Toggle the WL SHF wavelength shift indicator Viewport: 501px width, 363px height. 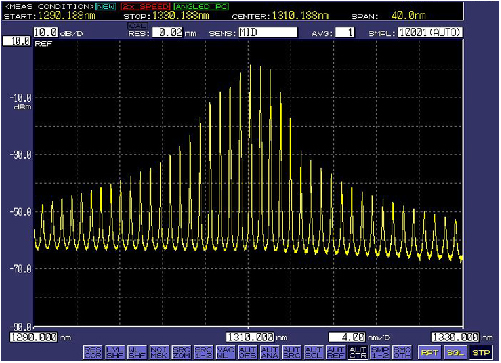[137, 352]
